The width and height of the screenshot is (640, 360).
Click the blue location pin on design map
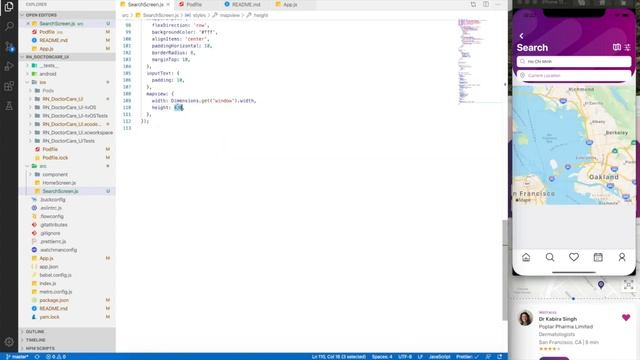tap(601, 284)
